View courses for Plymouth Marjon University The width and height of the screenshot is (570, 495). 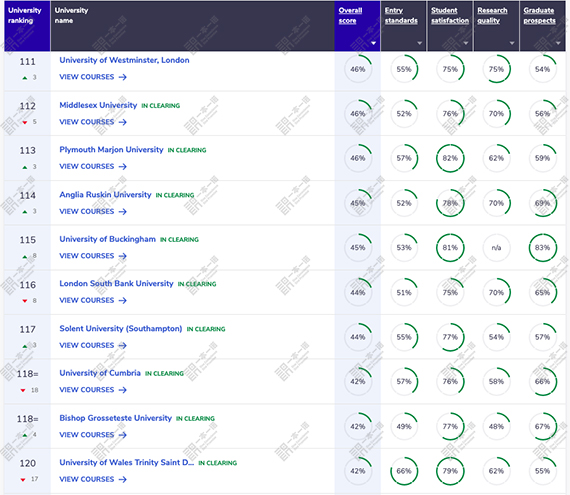[x=93, y=166]
